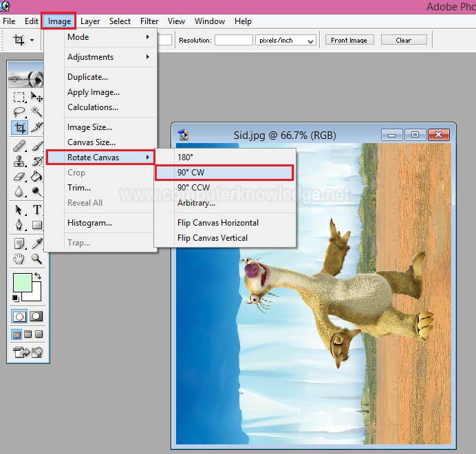Select Flip Canvas Vertical
476x454 pixels.
pyautogui.click(x=225, y=238)
